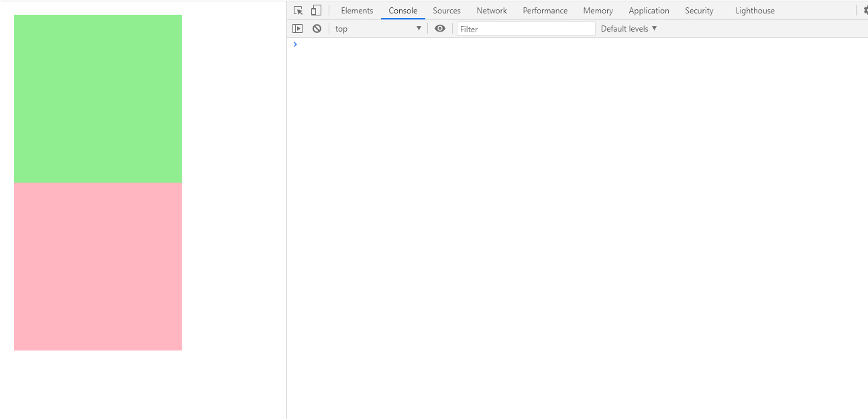Open DevTools settings gear icon
This screenshot has width=868, height=419.
(865, 11)
